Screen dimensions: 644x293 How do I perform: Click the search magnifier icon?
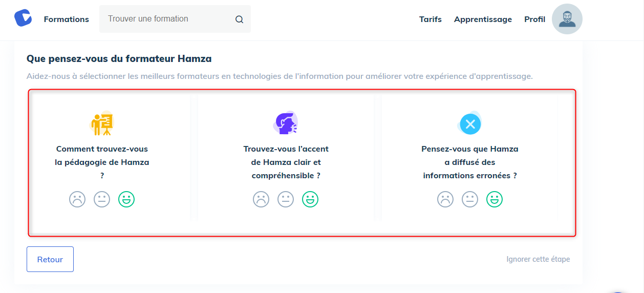[x=239, y=19]
